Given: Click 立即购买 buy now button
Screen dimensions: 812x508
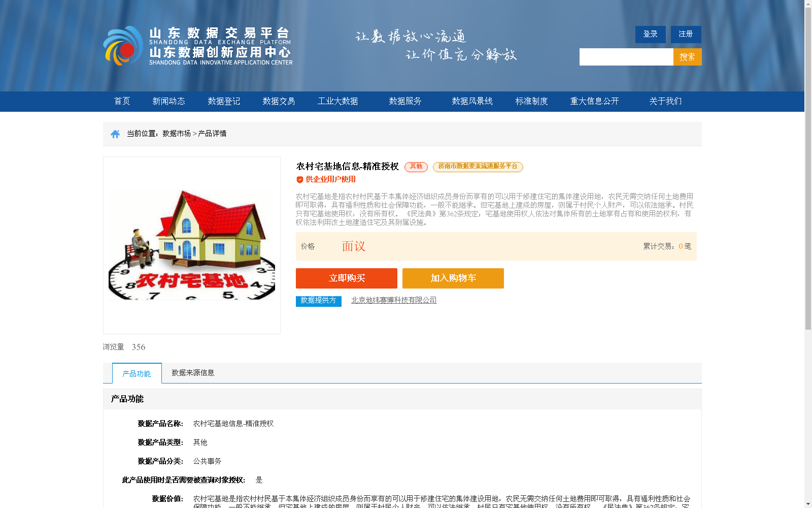Looking at the screenshot, I should coord(347,278).
